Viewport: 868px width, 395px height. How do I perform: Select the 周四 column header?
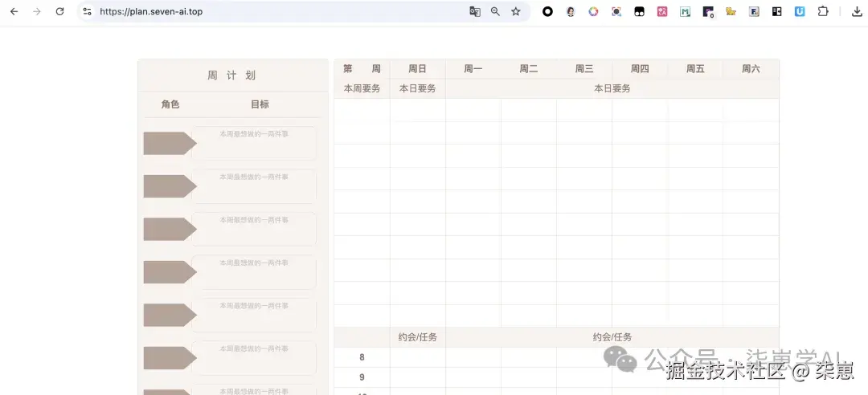(x=640, y=69)
